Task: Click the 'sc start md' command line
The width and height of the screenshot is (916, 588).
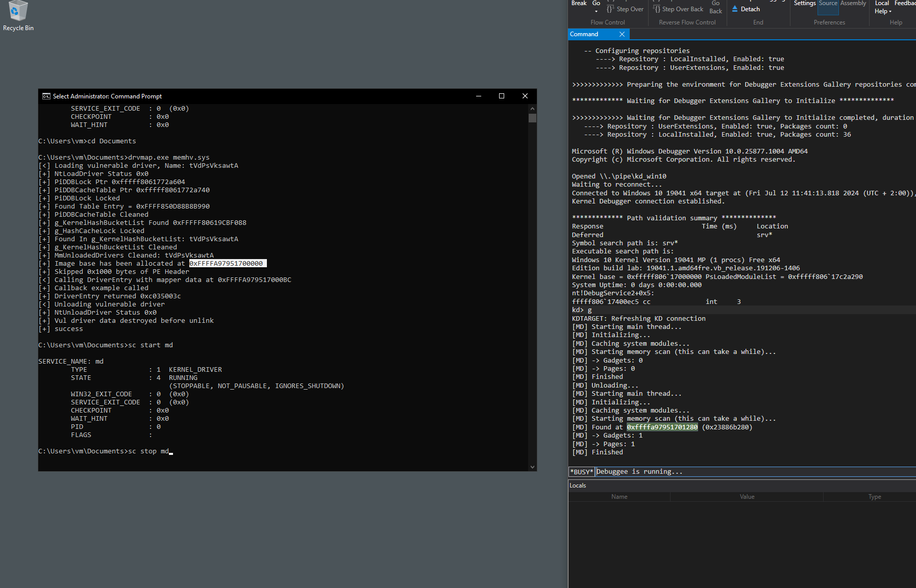Action: (106, 345)
